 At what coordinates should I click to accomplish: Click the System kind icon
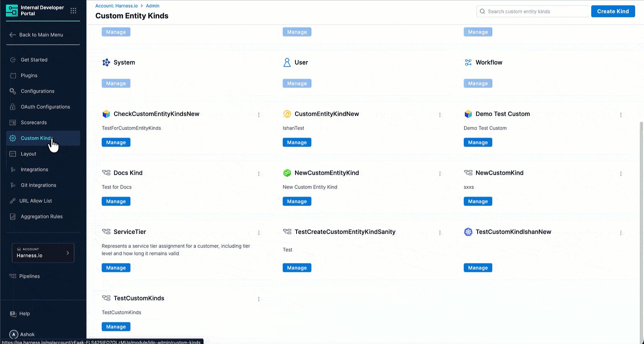106,62
